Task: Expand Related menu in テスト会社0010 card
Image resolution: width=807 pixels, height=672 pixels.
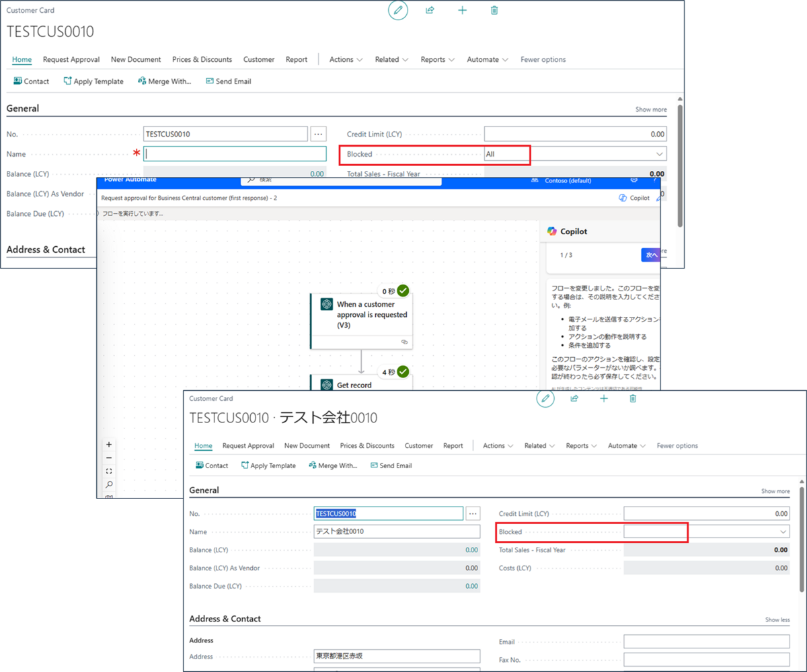Action: (x=539, y=445)
